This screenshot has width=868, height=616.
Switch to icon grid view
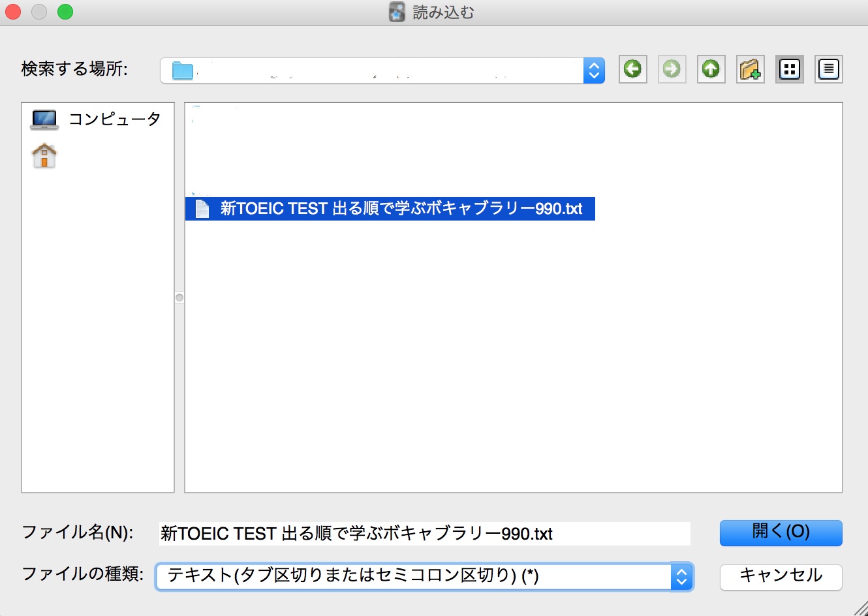[789, 69]
